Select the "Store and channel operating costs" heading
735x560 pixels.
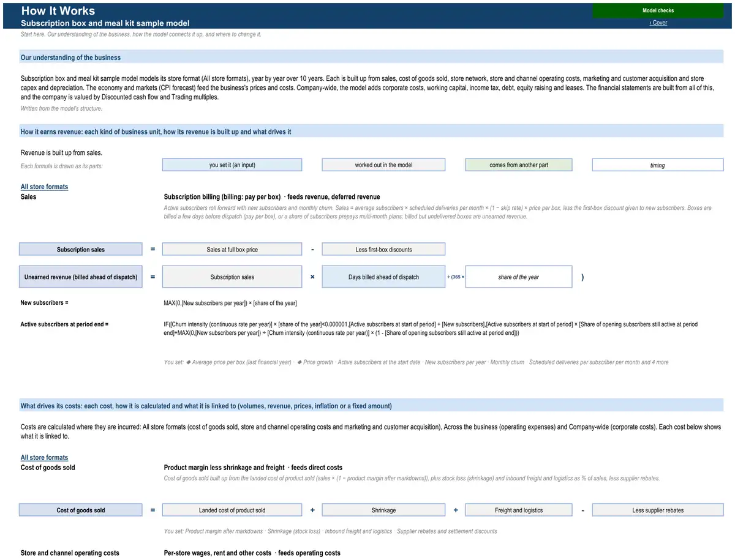70,553
